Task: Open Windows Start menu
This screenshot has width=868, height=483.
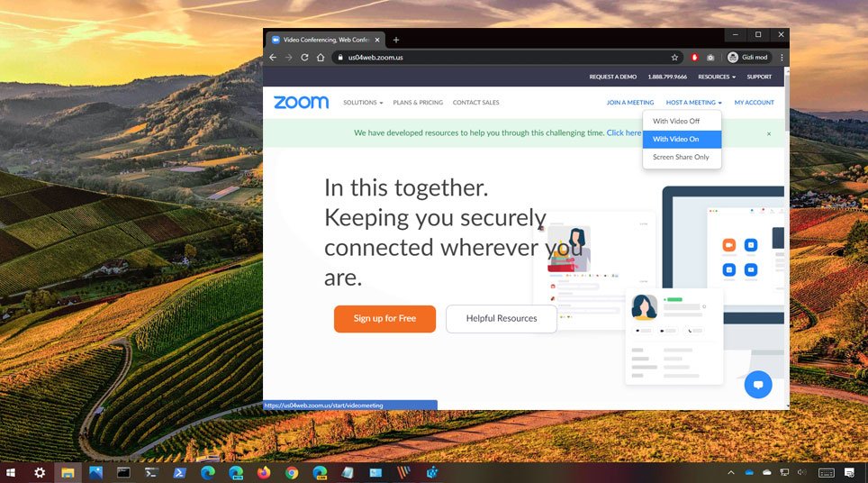Action: [x=11, y=472]
